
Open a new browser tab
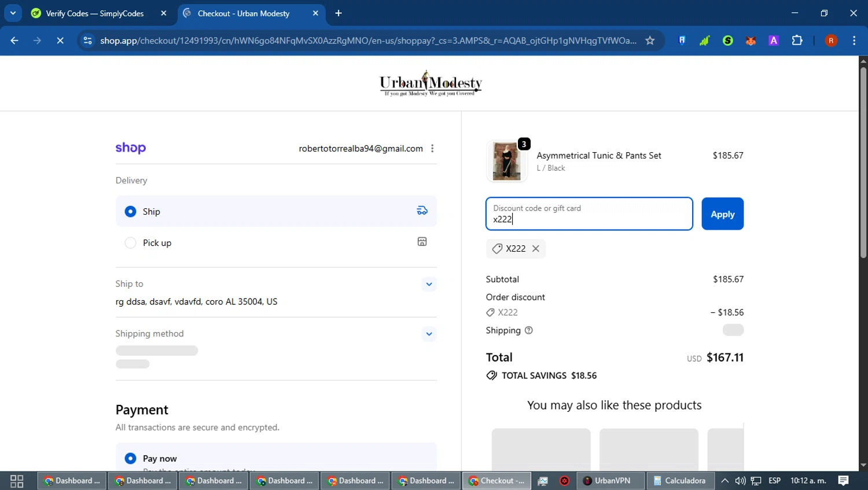pos(339,13)
